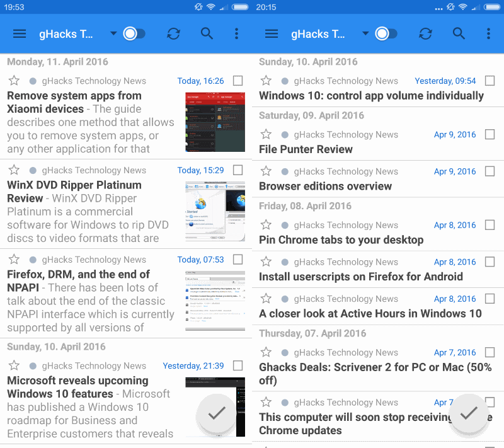Refresh feeds in left screen
Screen dimensions: 504x448
pos(174,34)
